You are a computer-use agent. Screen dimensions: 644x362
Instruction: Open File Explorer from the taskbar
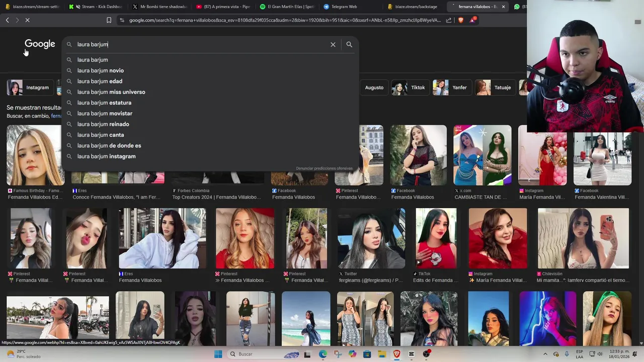(382, 354)
